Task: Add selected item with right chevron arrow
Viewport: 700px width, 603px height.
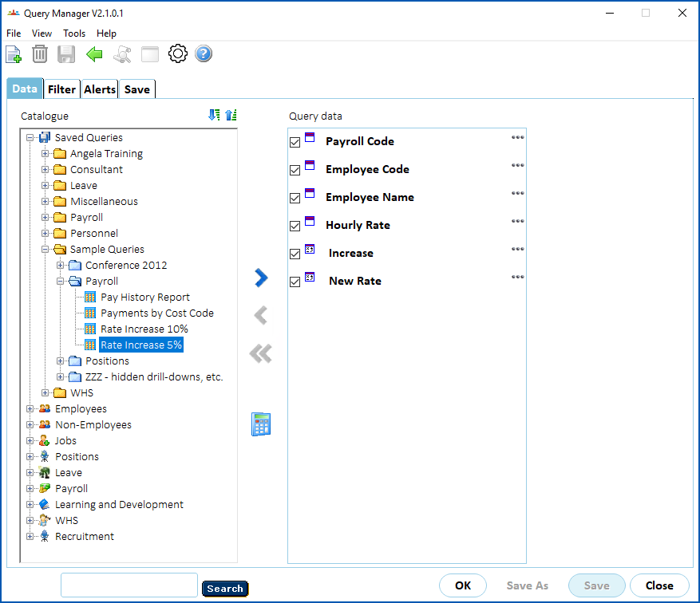Action: [x=261, y=278]
